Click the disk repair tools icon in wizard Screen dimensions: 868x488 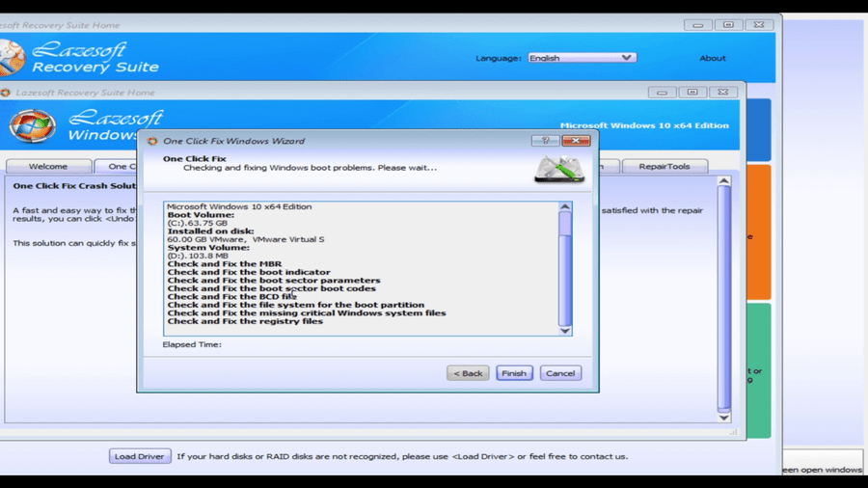click(x=559, y=170)
